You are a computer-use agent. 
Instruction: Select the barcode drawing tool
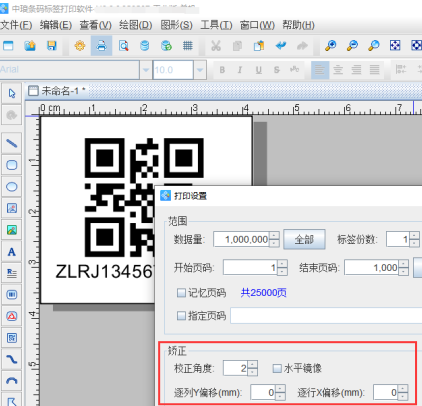(12, 295)
